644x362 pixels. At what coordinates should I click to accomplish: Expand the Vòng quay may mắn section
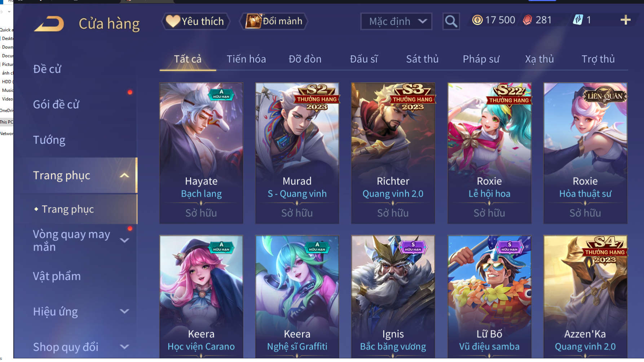[124, 240]
